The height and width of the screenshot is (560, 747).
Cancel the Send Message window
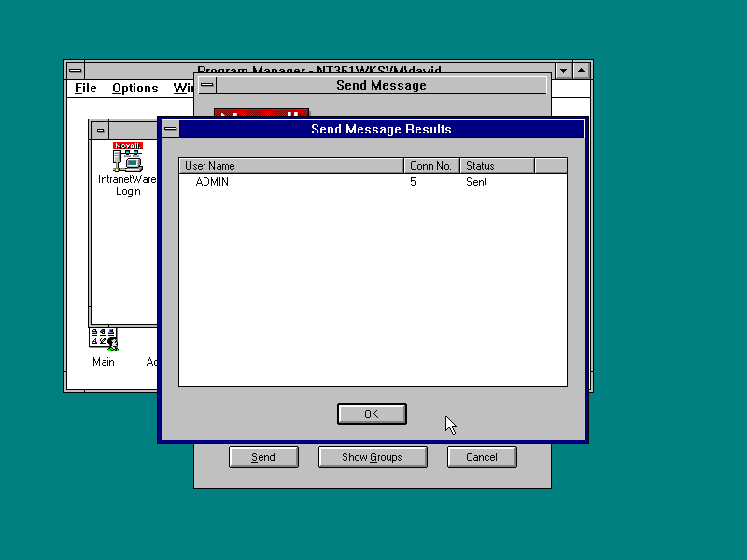[x=482, y=457]
